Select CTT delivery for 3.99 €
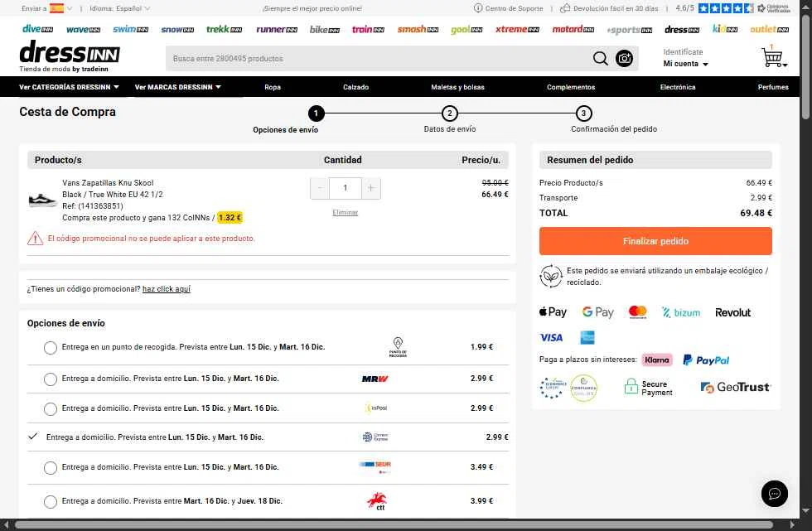This screenshot has width=812, height=531. coord(51,501)
